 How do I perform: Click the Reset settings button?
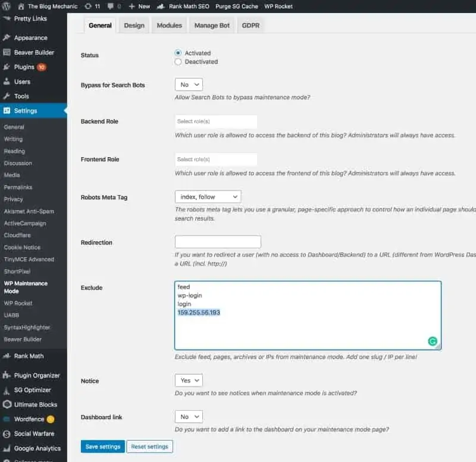[150, 447]
